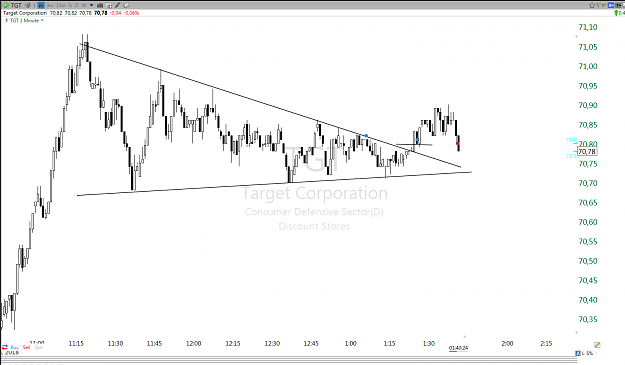This screenshot has height=365, width=625.
Task: Select the weekly (W) timeframe
Action: [84, 5]
